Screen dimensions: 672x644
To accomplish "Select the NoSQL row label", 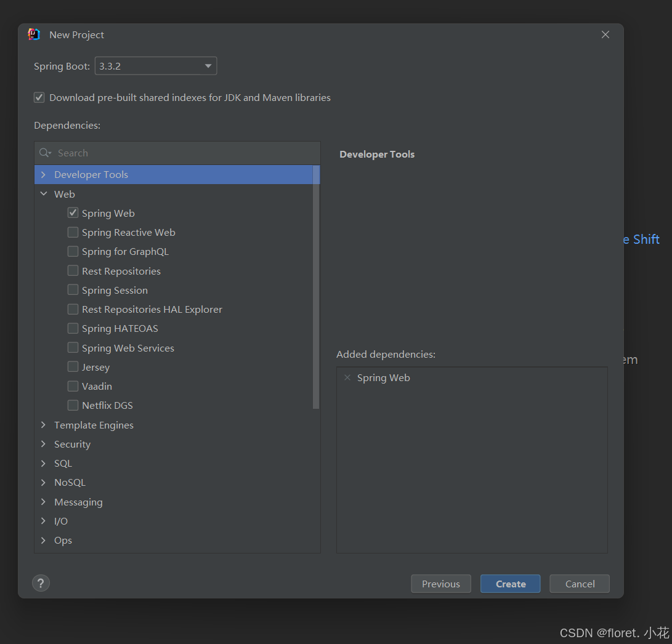I will [70, 483].
